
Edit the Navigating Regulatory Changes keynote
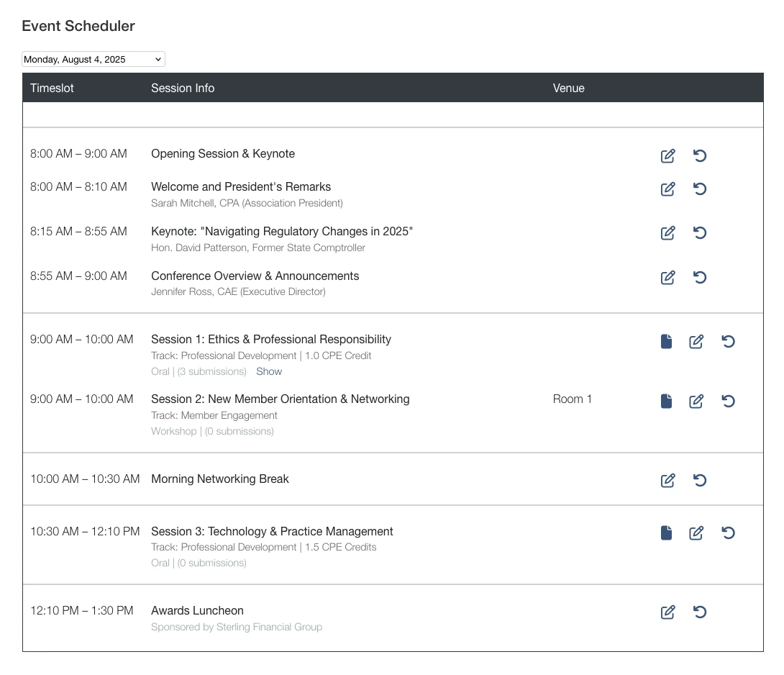click(667, 232)
